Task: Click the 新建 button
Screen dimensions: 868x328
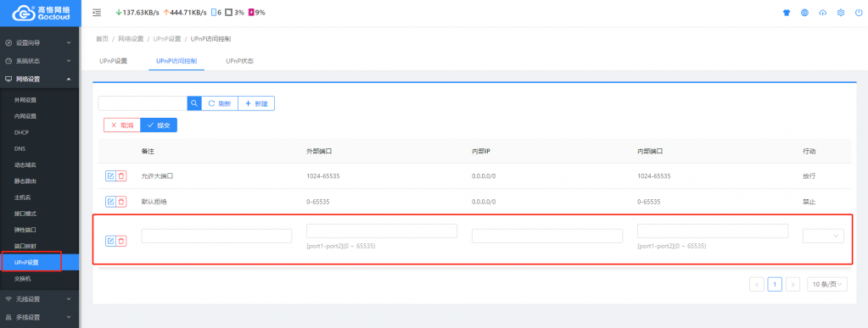Action: click(x=256, y=103)
